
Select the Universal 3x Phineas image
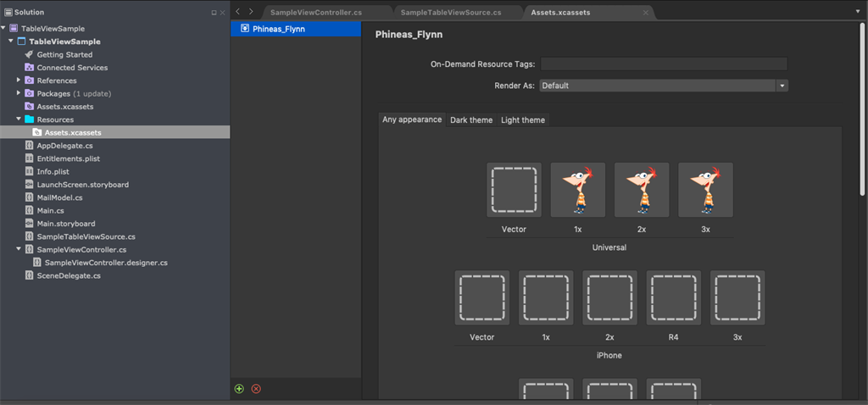pos(706,190)
